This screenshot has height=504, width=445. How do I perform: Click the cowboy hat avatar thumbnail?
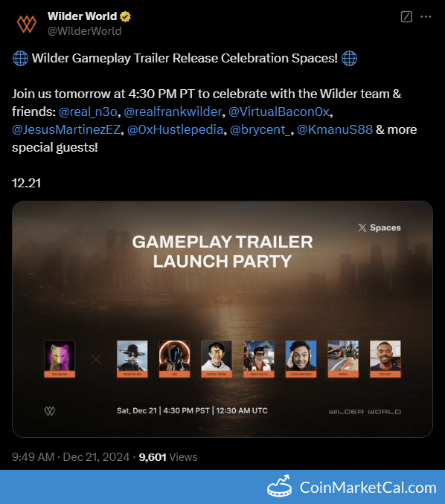(x=132, y=359)
